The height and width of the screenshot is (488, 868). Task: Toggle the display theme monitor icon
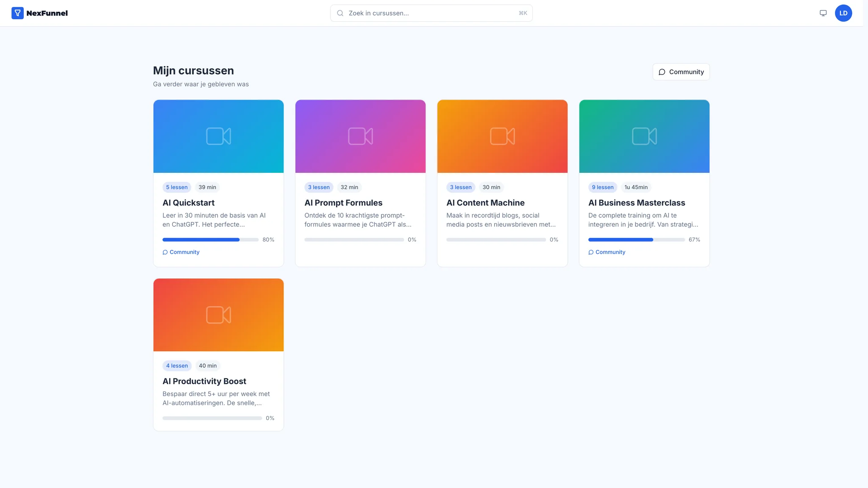823,13
